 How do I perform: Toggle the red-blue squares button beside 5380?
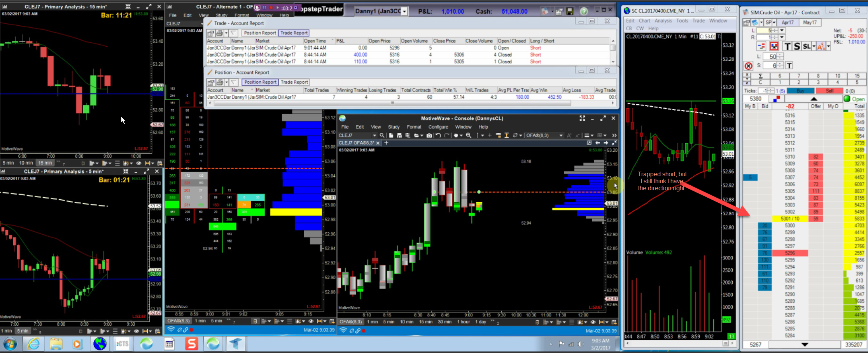pos(777,99)
